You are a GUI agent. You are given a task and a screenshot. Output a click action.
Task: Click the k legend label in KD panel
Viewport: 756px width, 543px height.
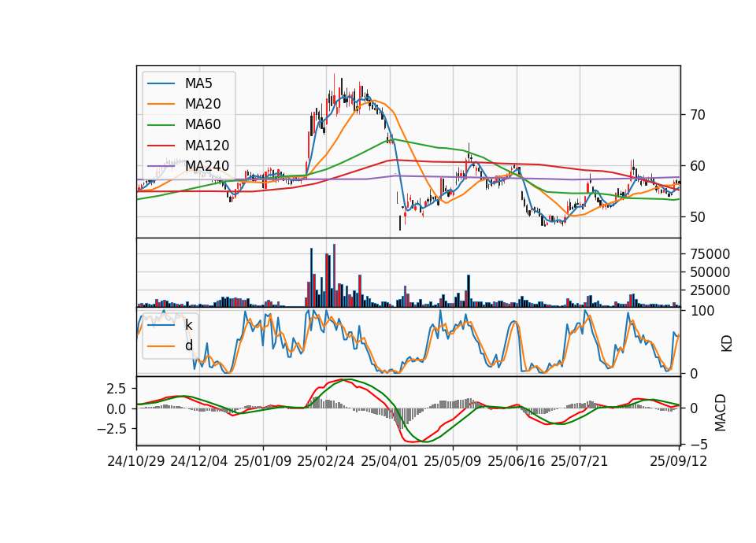pyautogui.click(x=188, y=325)
